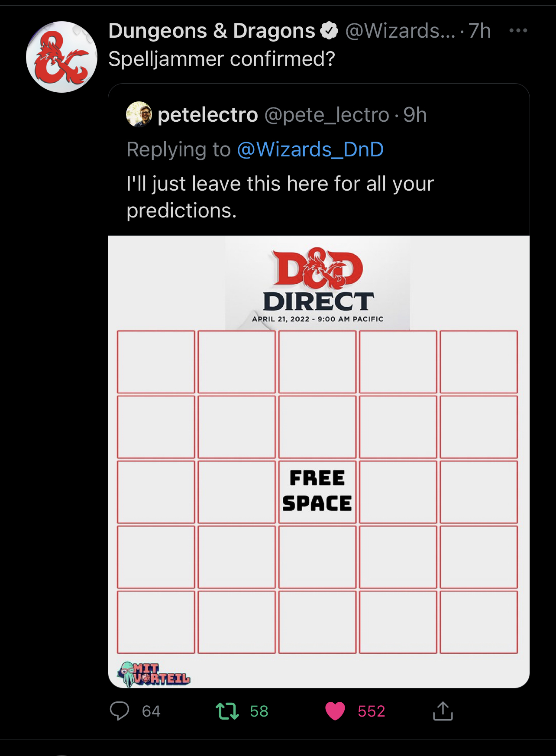Unlike the tweet via the heart icon
The height and width of the screenshot is (756, 556).
tap(335, 711)
